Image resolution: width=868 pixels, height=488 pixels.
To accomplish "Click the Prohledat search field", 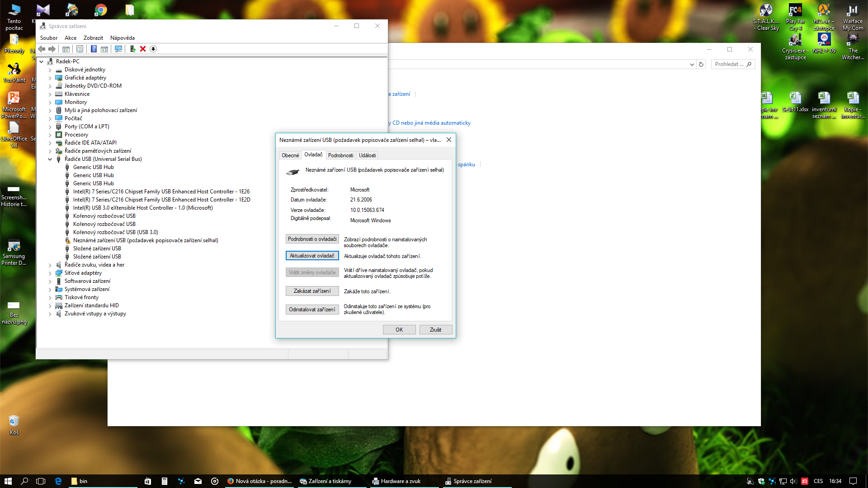I will (729, 64).
